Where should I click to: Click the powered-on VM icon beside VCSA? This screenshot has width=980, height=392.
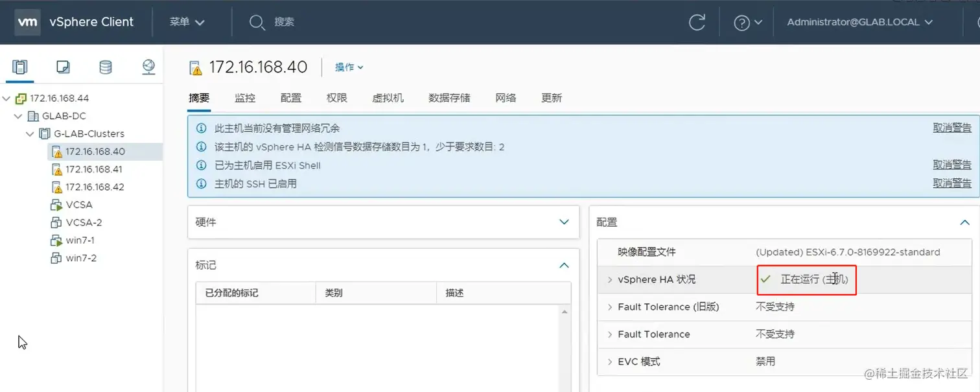point(56,205)
